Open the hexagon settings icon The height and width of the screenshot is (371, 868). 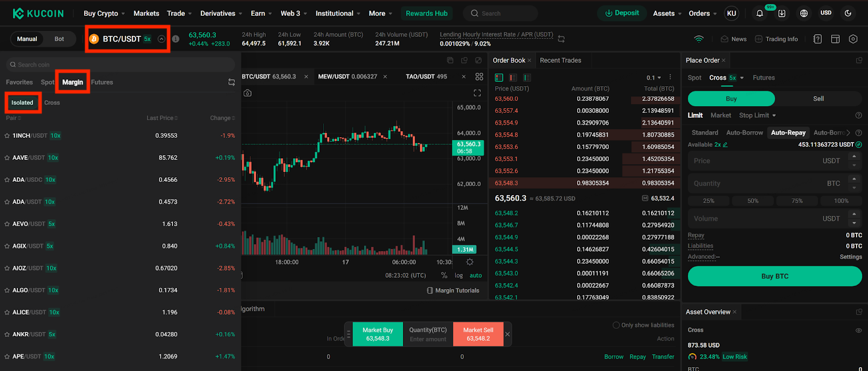point(853,39)
